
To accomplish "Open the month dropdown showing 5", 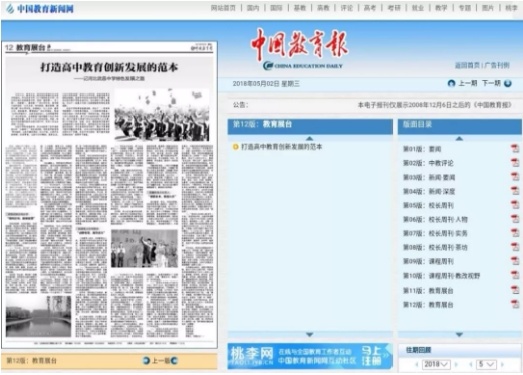I will coord(487,364).
